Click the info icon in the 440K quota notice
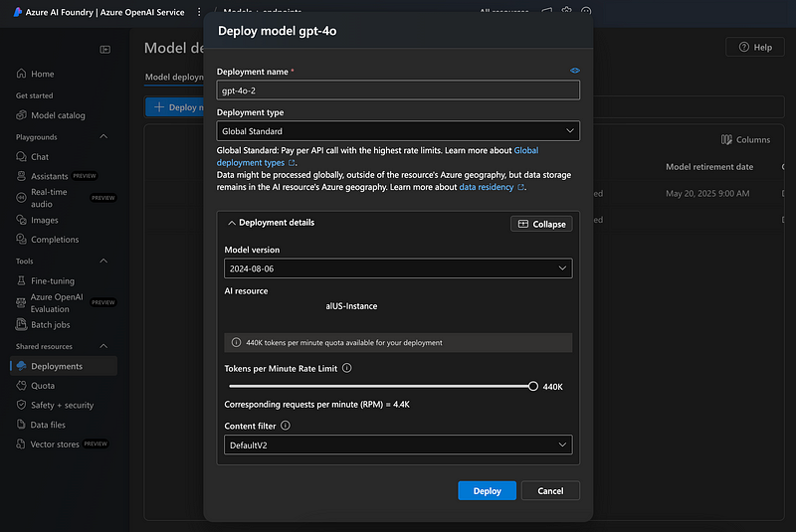 236,342
